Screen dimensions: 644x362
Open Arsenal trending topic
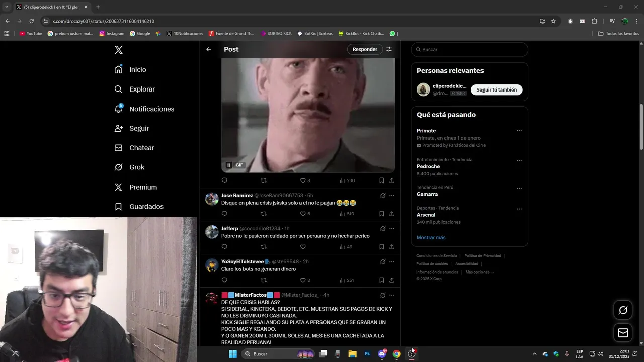click(426, 215)
